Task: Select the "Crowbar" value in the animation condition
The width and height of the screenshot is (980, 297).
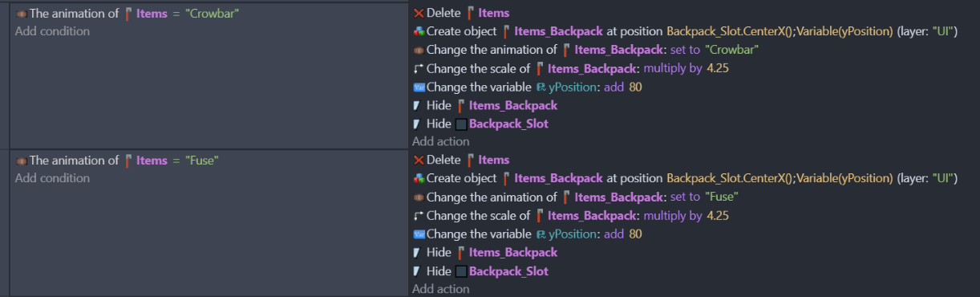Action: pos(212,13)
